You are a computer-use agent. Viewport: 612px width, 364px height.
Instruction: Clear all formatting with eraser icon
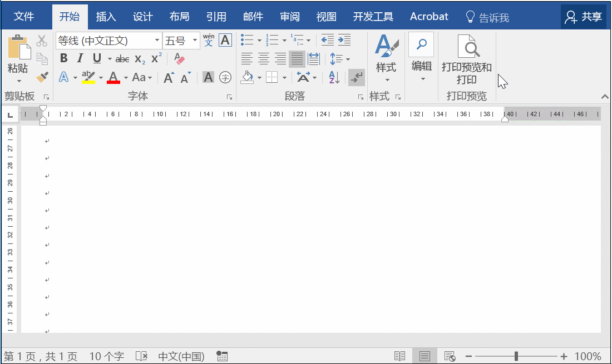pos(179,58)
